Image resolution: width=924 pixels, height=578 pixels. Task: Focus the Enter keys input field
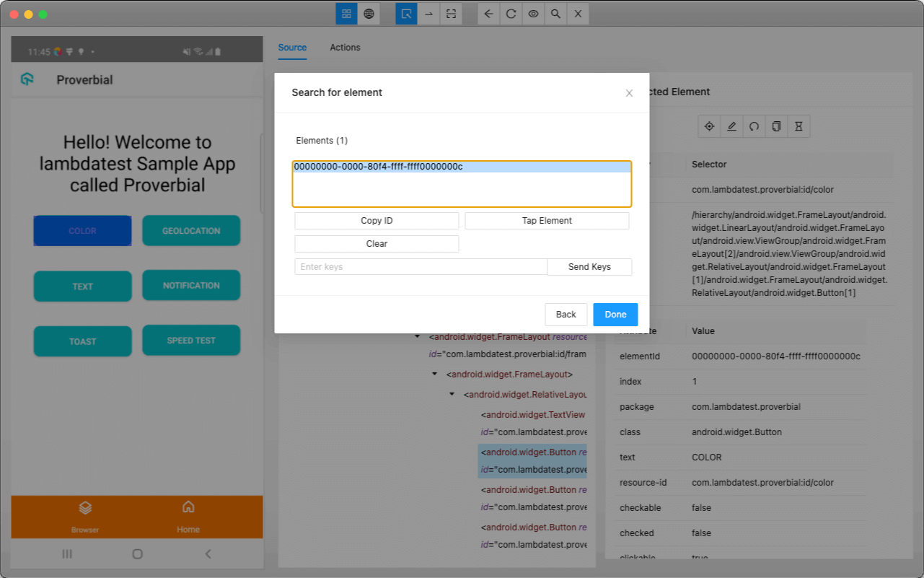[421, 267]
